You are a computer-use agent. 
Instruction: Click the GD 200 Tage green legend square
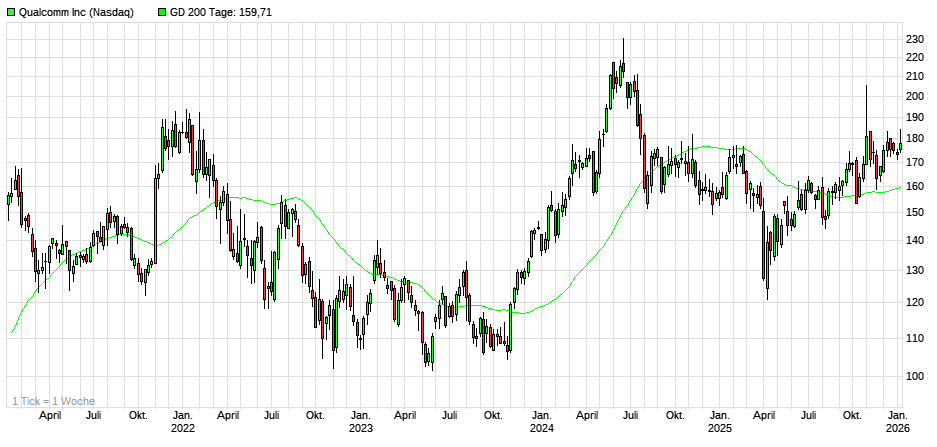(x=164, y=13)
